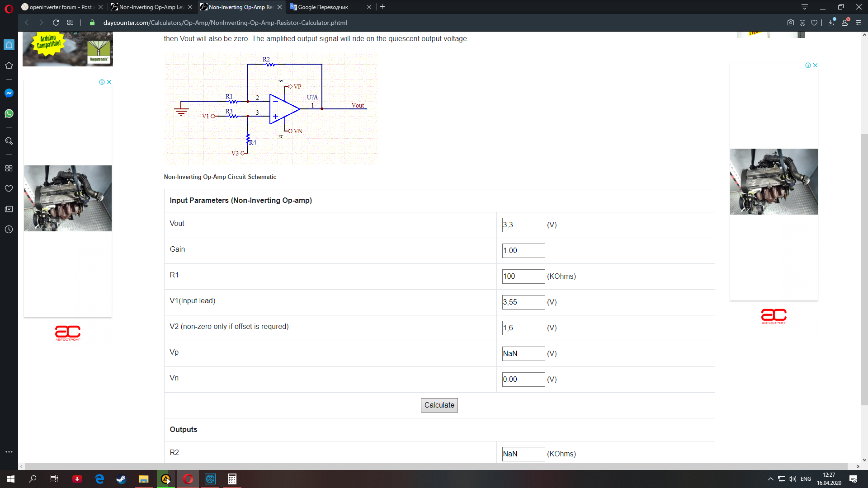Close the left advertisement banner

point(109,82)
